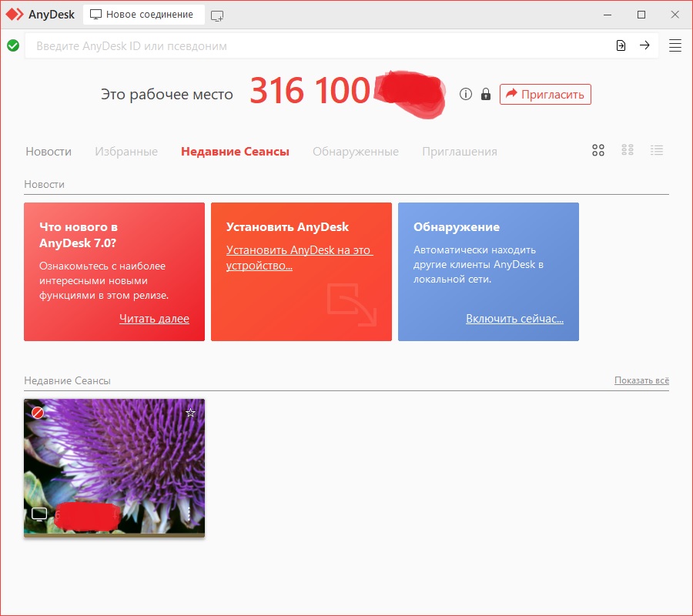Click the Автоматически находить другие клиенты description
This screenshot has width=693, height=616.
479,264
